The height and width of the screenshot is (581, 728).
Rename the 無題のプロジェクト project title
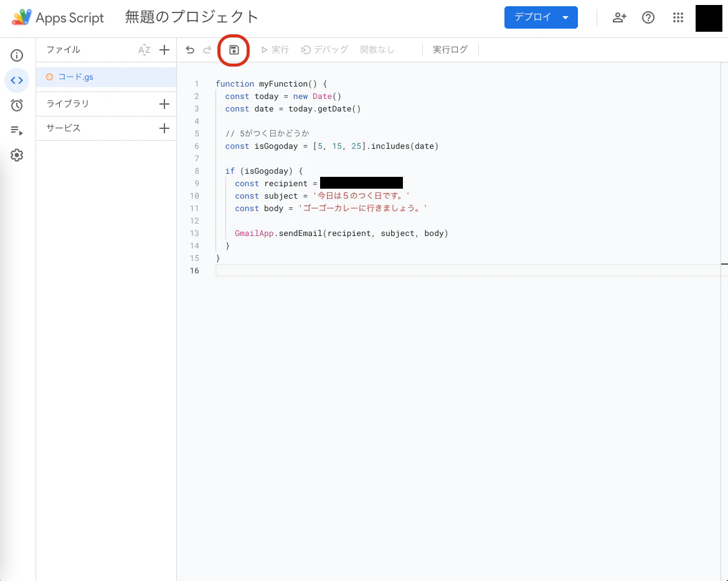coord(191,17)
